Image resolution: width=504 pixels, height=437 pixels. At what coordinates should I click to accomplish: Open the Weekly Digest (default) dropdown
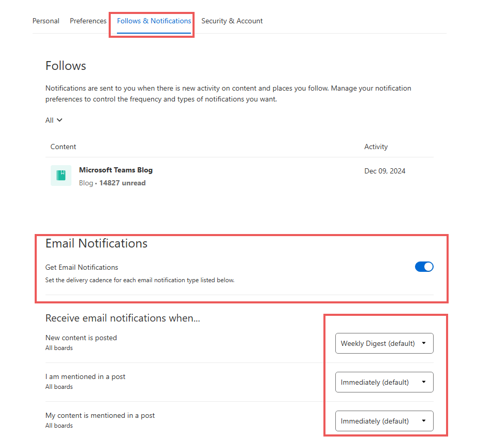pos(384,343)
